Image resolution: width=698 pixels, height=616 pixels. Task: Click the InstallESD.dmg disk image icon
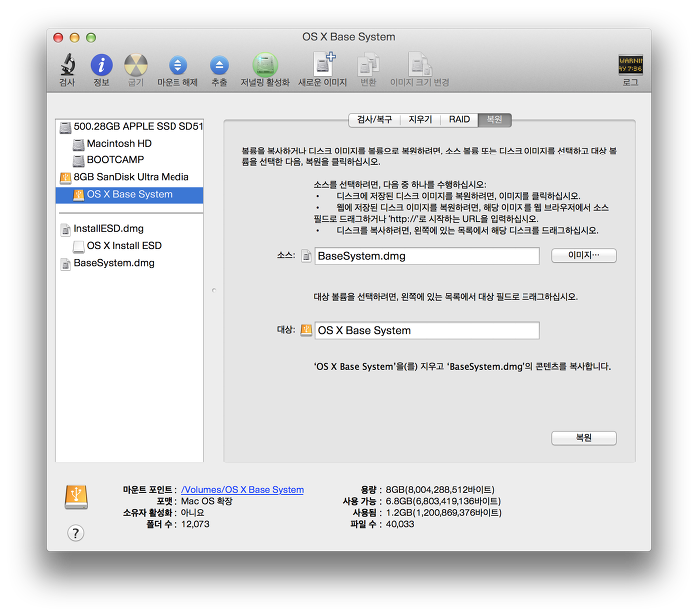coord(66,229)
